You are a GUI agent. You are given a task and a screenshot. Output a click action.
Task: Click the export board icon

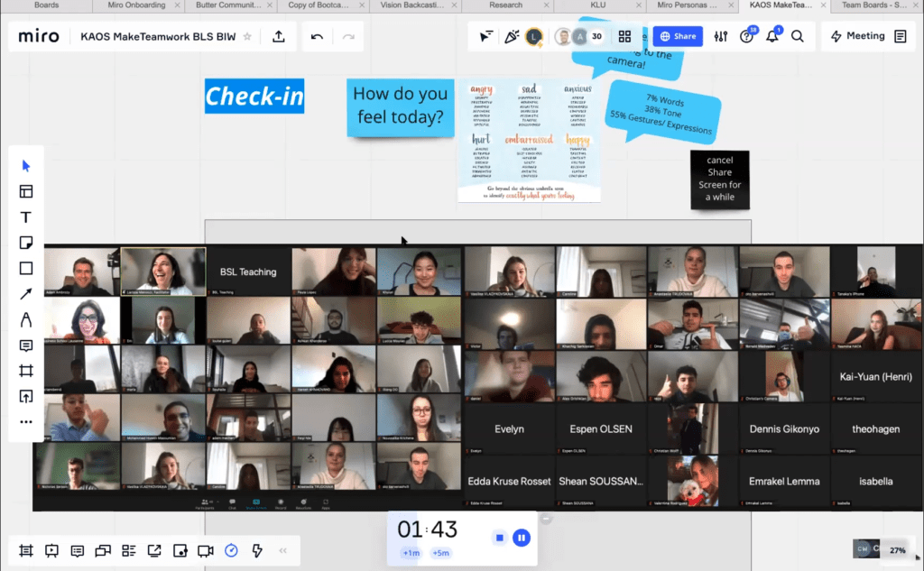pyautogui.click(x=278, y=37)
